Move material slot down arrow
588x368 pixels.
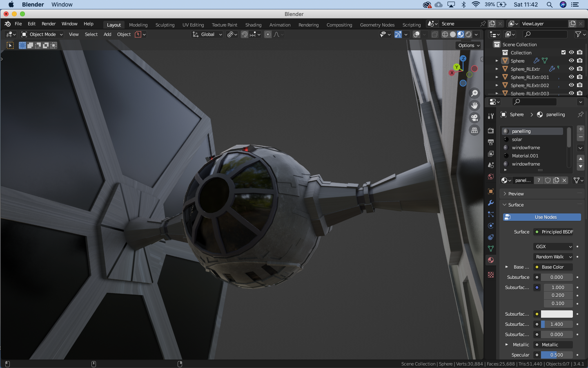tap(581, 166)
